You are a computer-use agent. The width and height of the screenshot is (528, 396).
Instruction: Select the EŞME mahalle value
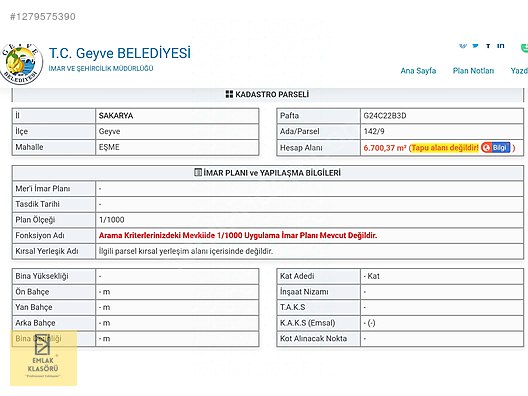[x=109, y=147]
